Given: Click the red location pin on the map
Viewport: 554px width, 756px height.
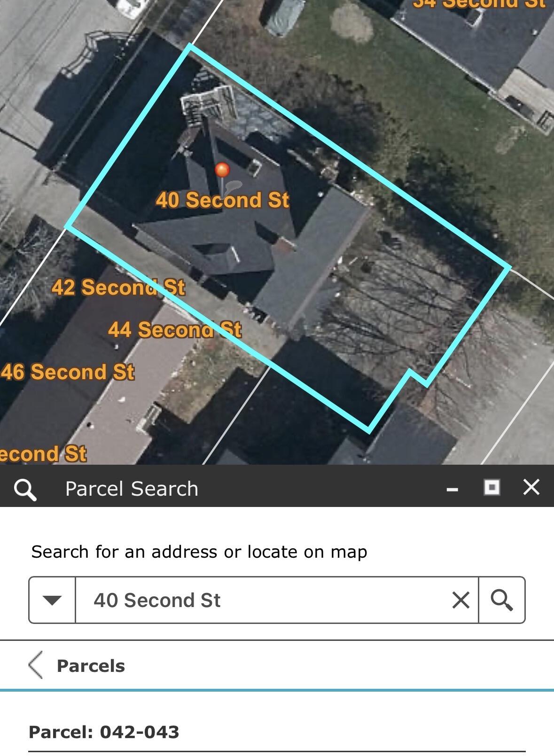Looking at the screenshot, I should click(x=222, y=170).
